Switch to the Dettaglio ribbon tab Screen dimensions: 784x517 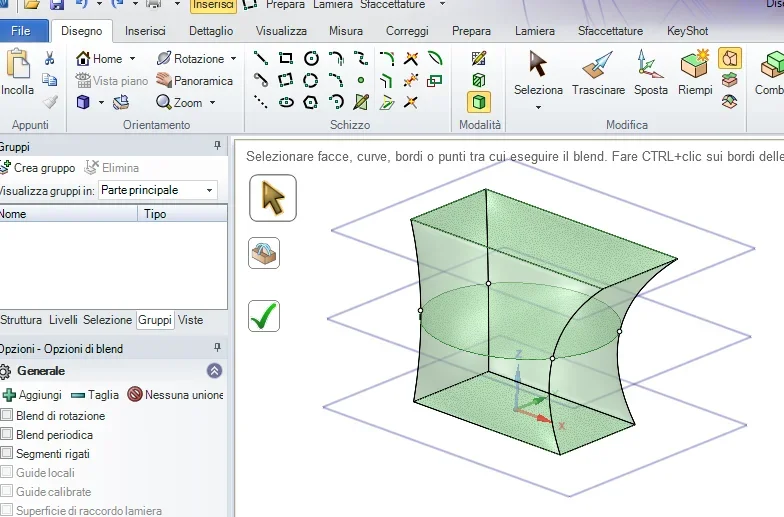tap(211, 31)
